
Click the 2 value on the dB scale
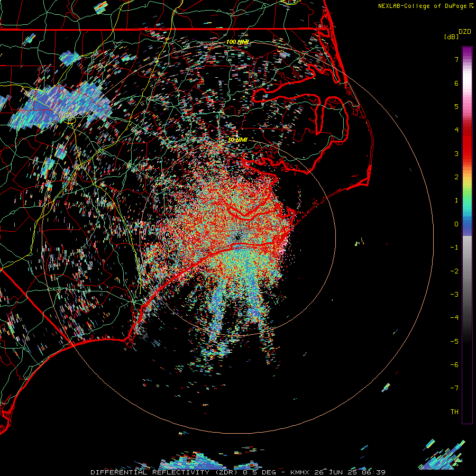tap(456, 177)
